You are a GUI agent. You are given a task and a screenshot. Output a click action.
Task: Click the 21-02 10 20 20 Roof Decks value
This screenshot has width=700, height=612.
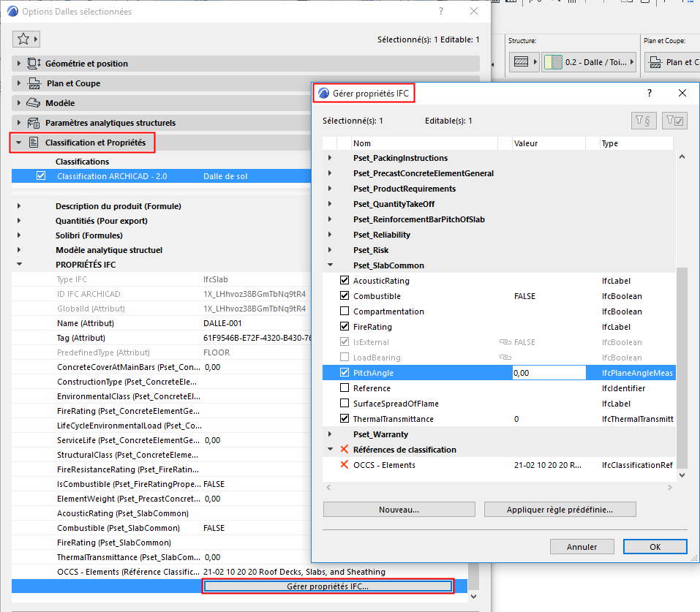pos(294,572)
